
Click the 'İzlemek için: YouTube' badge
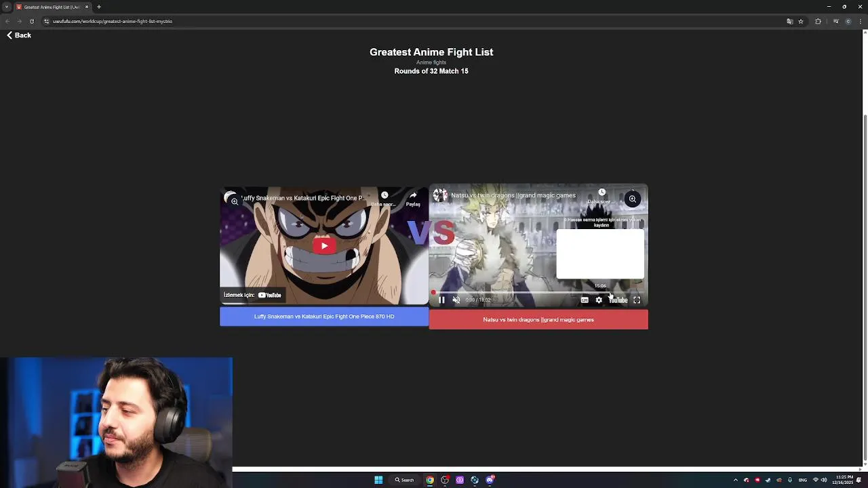pos(252,295)
